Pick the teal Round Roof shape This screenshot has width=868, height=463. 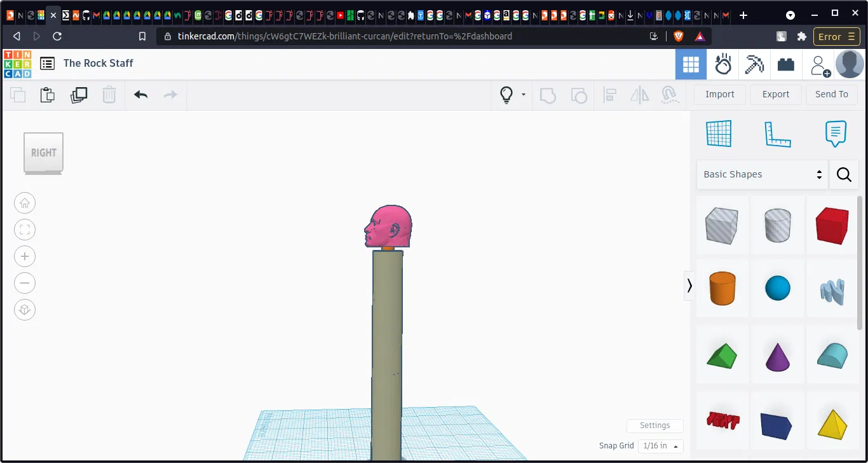point(832,356)
